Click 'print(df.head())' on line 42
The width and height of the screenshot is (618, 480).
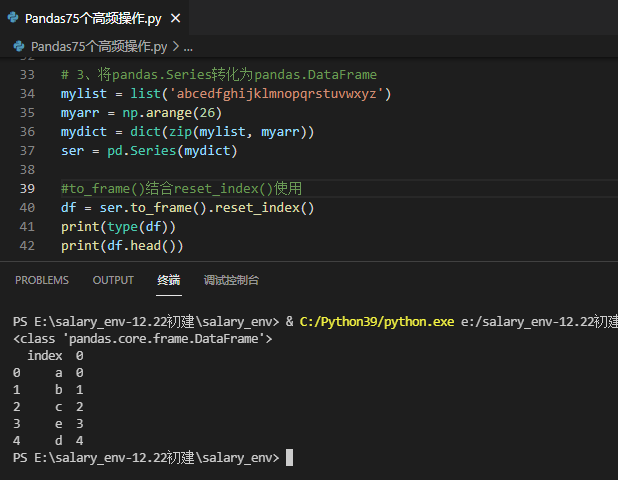click(x=122, y=246)
